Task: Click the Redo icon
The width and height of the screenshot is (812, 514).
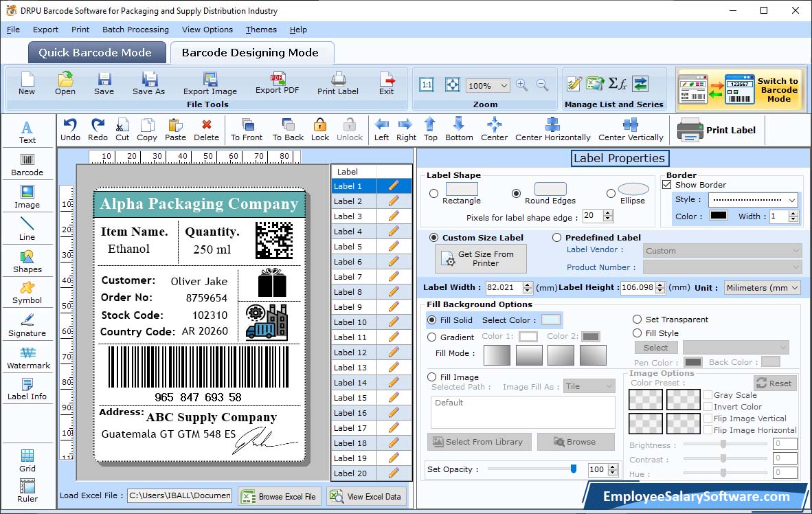Action: coord(98,130)
